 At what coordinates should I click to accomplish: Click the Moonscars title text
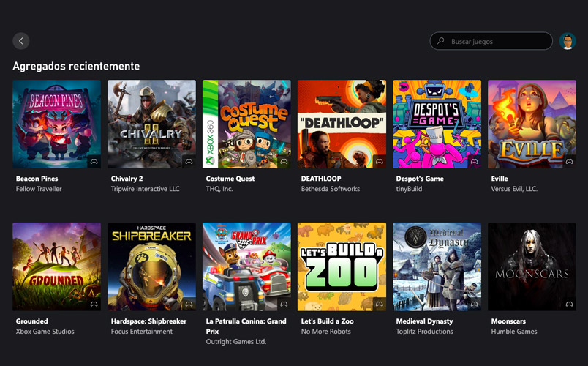click(x=508, y=321)
